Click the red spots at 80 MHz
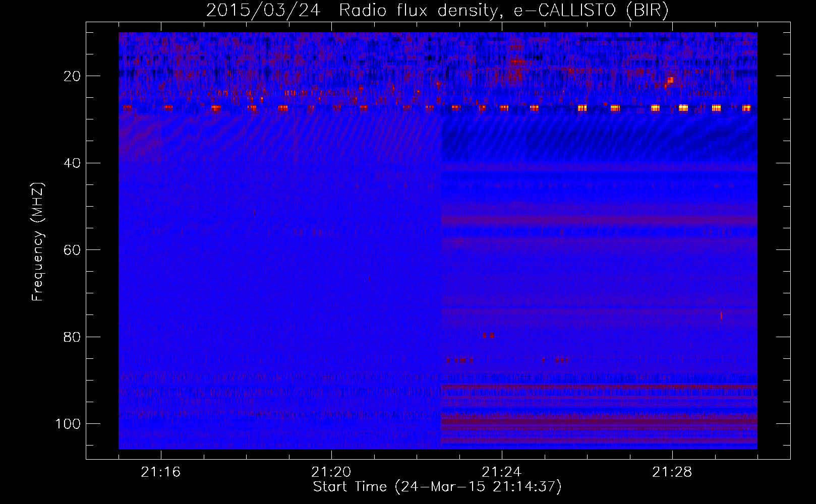816x504 pixels. 488,335
